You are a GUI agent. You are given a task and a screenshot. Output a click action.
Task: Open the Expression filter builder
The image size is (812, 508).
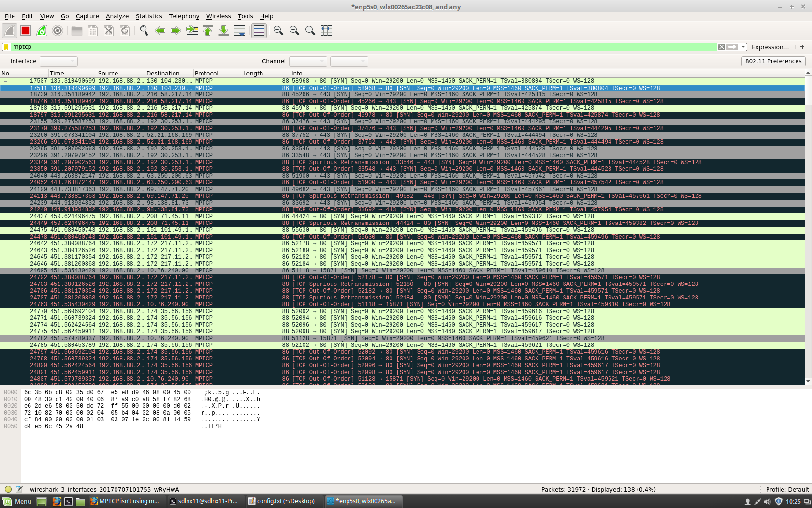[x=770, y=47]
